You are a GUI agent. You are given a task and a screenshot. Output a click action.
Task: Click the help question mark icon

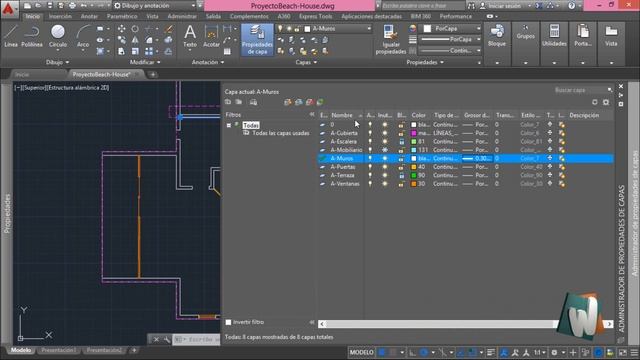tap(571, 6)
